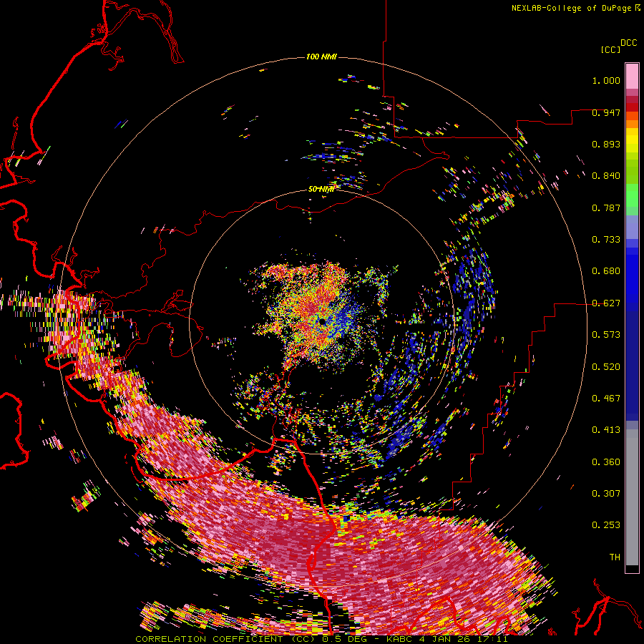Click the 0.520 color scale value
This screenshot has width=644, height=644.
tap(606, 367)
